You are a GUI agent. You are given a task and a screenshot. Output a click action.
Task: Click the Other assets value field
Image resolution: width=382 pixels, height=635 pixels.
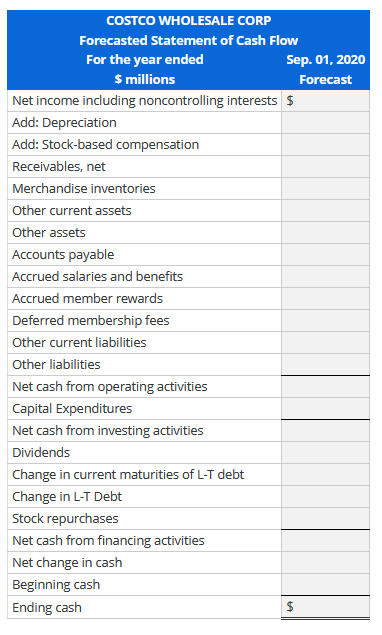coord(325,232)
